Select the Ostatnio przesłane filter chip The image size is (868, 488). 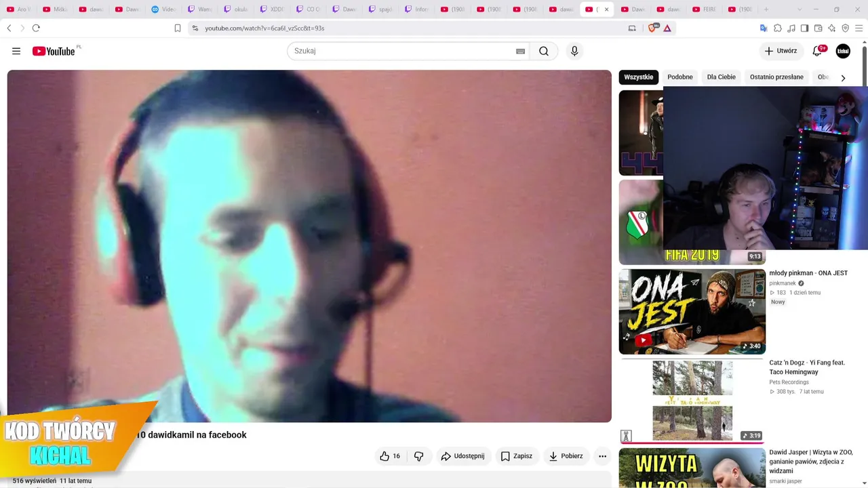[x=776, y=77]
